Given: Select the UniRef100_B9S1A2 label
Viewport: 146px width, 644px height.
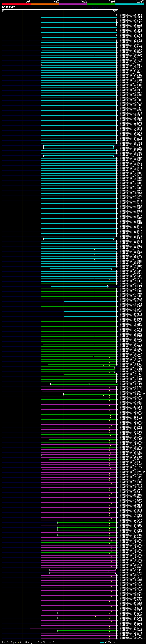Looking at the screenshot, I should [131, 53].
